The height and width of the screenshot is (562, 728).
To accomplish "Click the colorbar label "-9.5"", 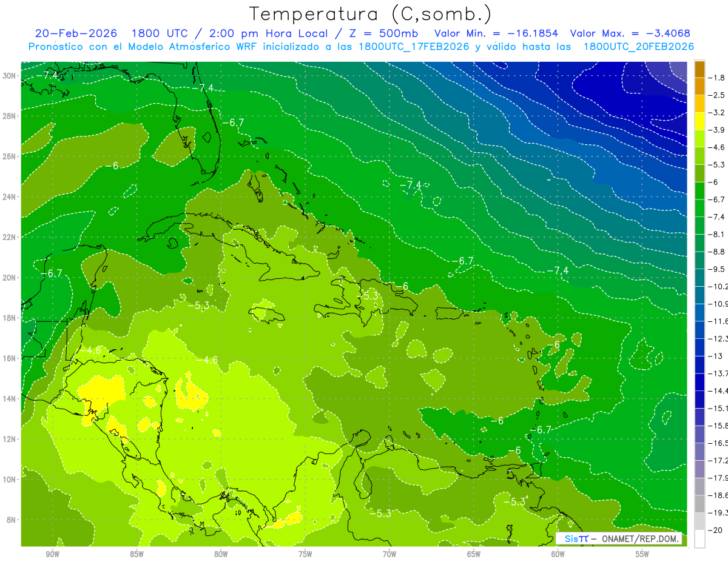I will click(x=717, y=269).
